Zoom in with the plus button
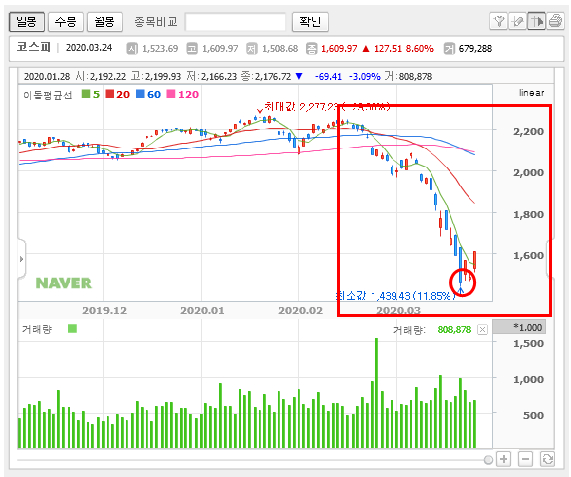Viewport: 571px width, 477px height. (x=504, y=459)
